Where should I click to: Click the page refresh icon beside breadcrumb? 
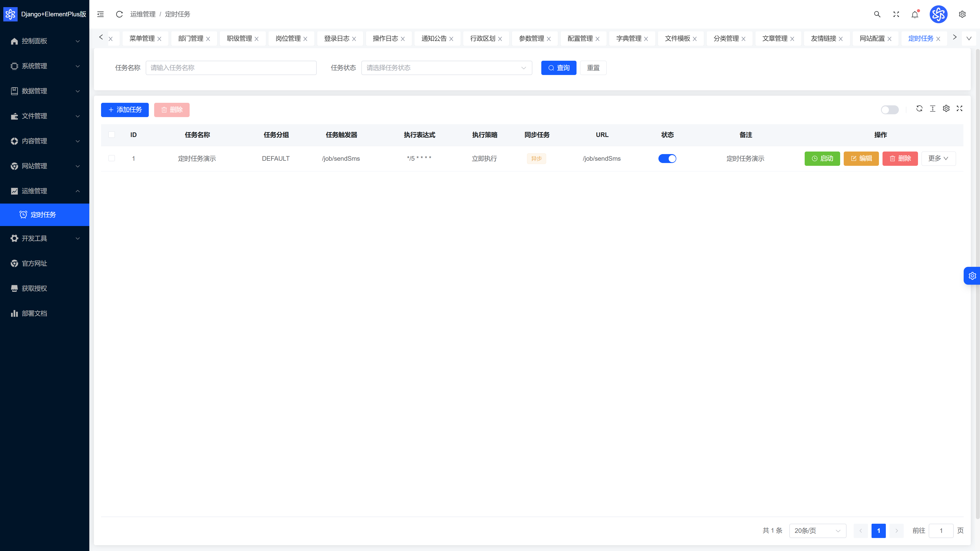119,14
